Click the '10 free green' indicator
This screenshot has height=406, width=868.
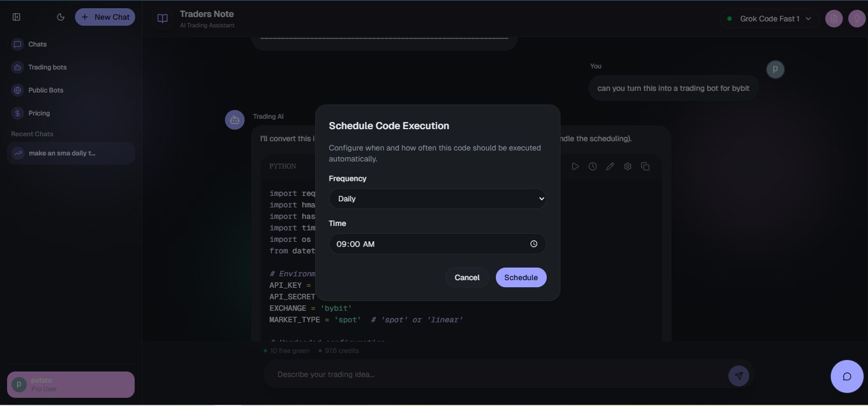click(x=287, y=351)
